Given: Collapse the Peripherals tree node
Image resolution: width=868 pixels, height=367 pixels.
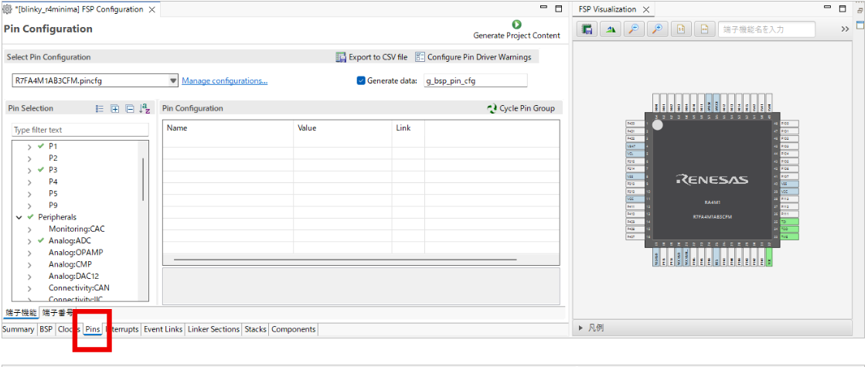Looking at the screenshot, I should [x=19, y=217].
